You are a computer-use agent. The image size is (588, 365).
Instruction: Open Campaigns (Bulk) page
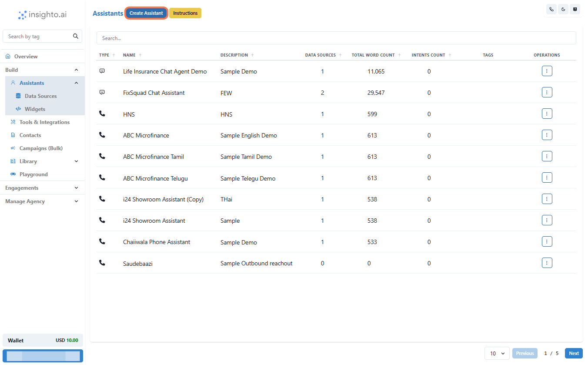[x=41, y=148]
